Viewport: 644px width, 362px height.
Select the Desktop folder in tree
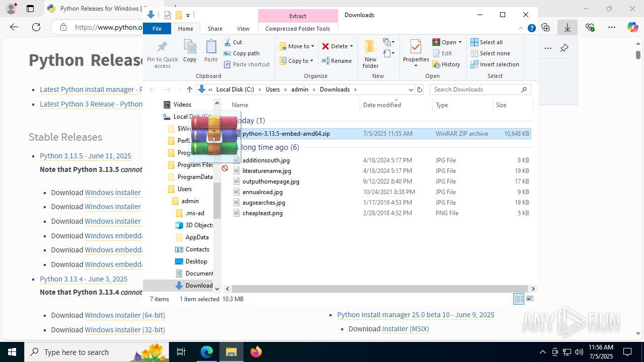[196, 261]
